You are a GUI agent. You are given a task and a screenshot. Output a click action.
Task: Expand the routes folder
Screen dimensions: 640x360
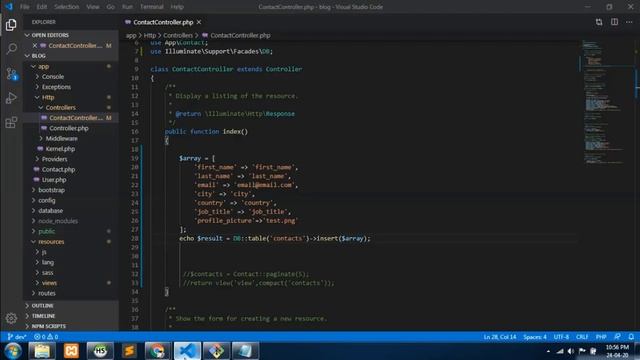coord(70,293)
